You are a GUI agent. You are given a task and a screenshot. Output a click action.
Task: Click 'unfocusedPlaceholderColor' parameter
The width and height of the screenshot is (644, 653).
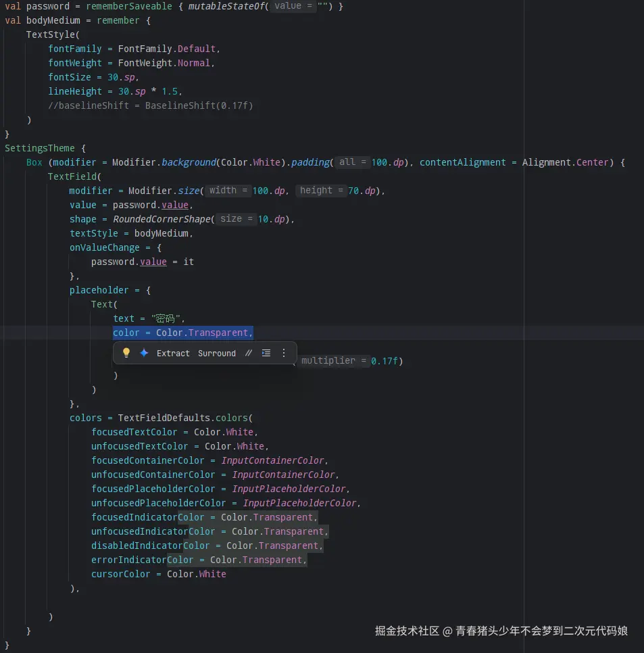159,503
